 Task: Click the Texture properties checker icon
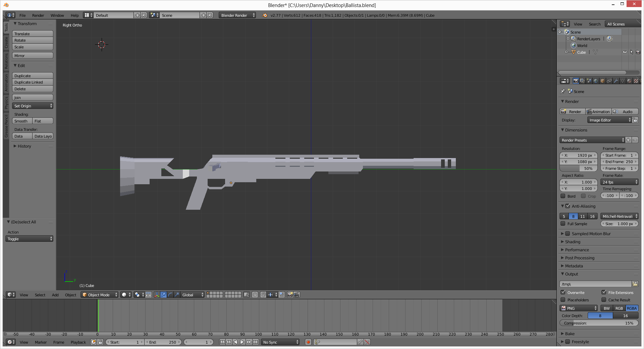636,81
